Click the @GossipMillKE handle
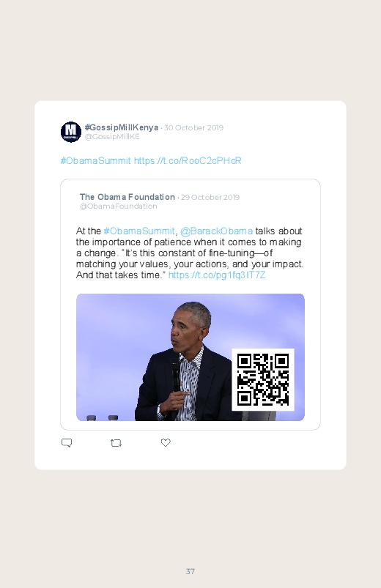This screenshot has height=588, width=381. click(x=112, y=137)
